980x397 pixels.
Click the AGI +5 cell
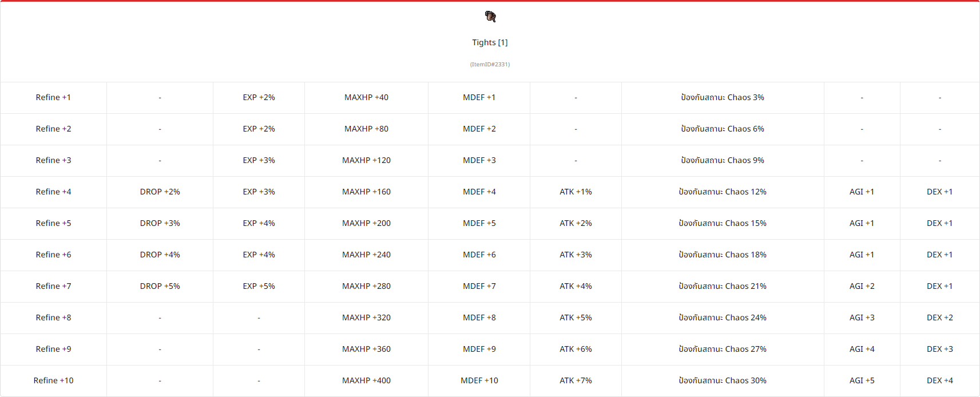(862, 380)
